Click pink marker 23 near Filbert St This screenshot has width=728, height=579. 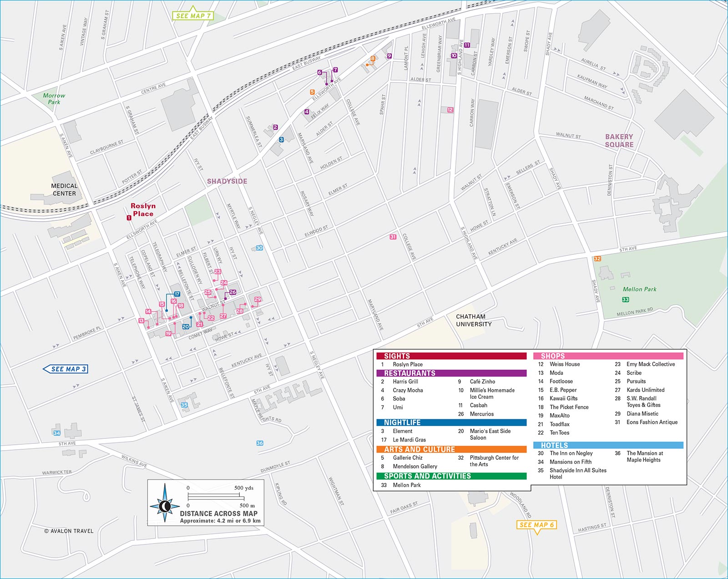pos(217,272)
